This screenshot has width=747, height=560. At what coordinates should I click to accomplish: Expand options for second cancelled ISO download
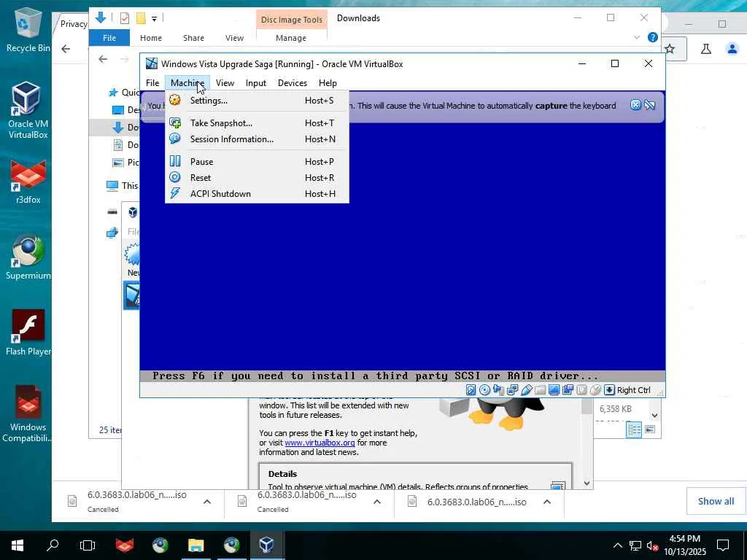click(x=377, y=502)
